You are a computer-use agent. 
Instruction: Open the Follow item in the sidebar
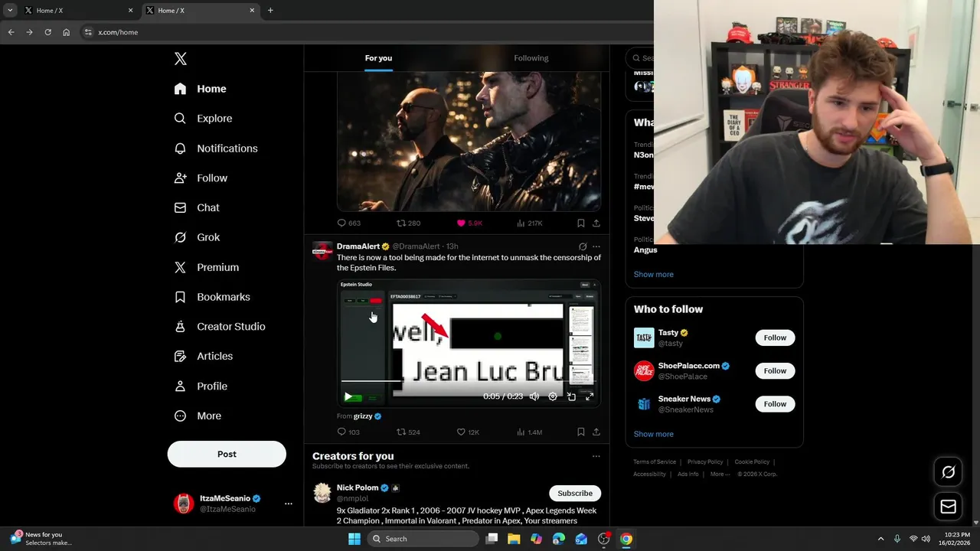(201, 178)
